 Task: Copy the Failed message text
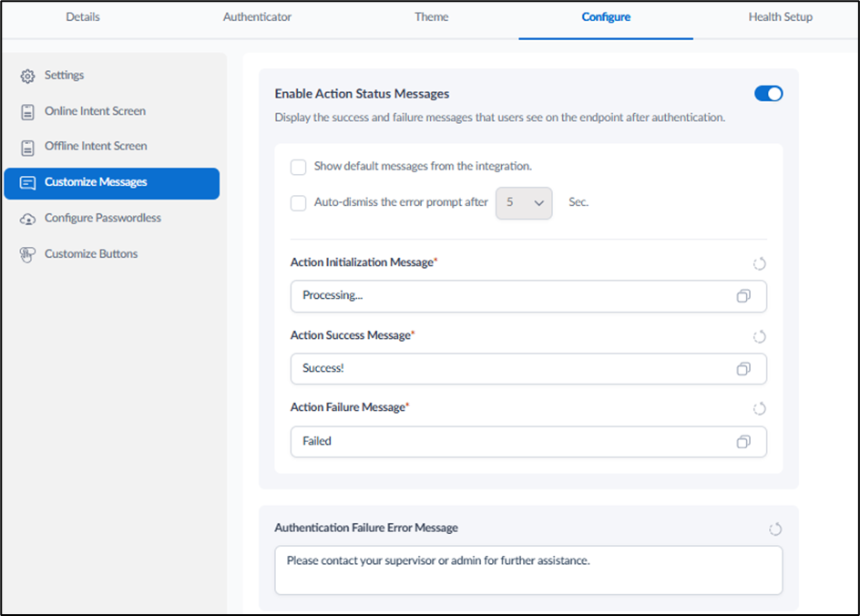pos(743,442)
